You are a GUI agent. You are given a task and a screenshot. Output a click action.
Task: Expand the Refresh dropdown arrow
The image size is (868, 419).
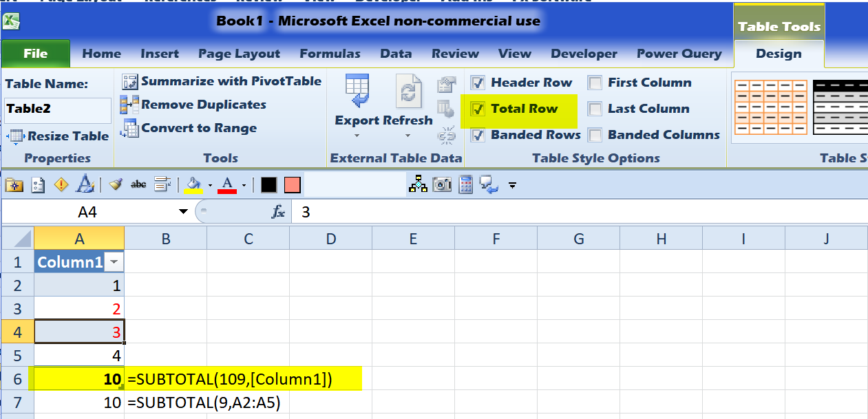408,136
